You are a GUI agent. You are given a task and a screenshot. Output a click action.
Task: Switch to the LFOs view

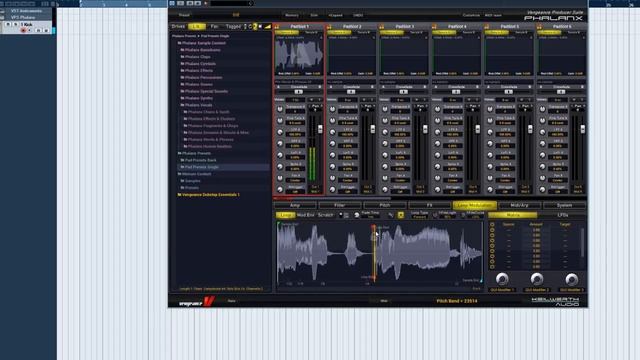(562, 215)
